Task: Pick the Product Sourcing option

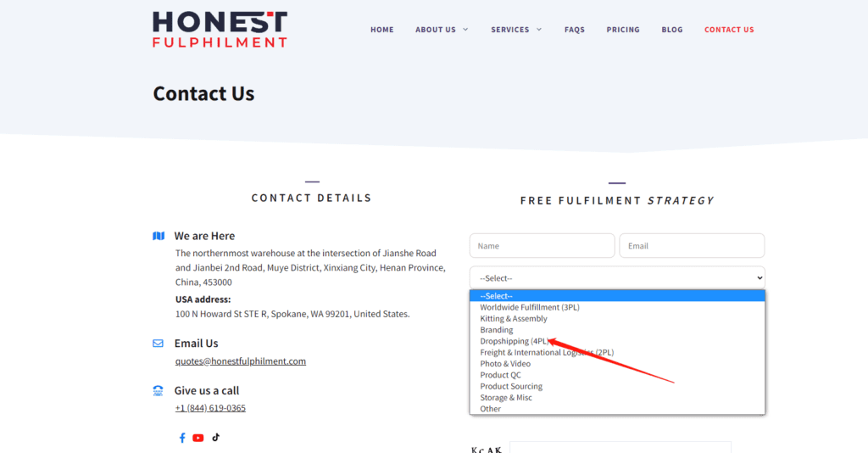Action: coord(511,386)
